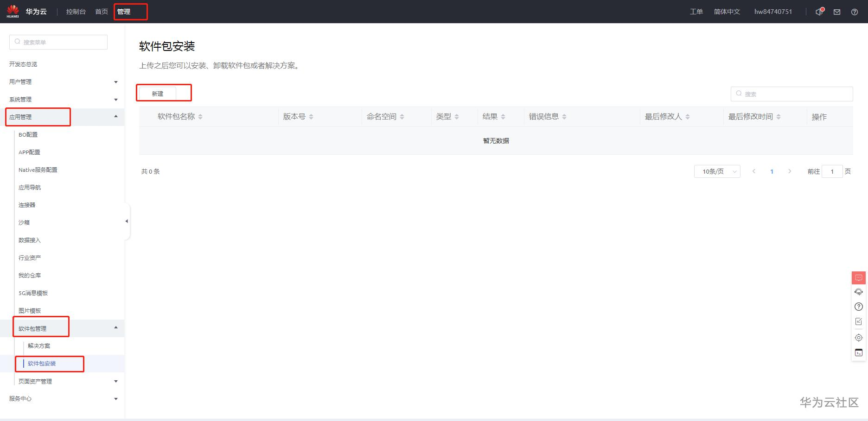
Task: Open 行业资产 in the sidebar
Action: [30, 258]
